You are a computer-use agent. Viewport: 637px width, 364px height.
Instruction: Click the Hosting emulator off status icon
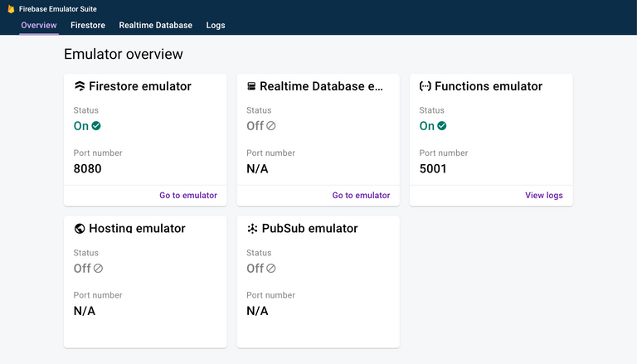[98, 269]
